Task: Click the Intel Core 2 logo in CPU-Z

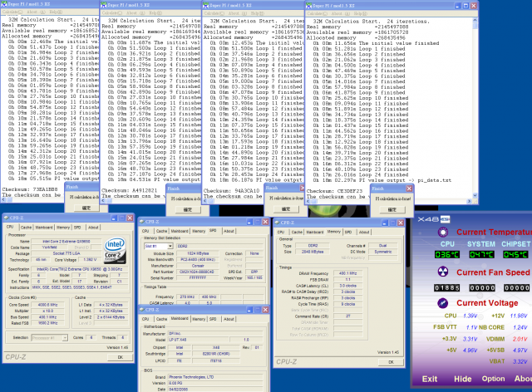Action: point(115,251)
